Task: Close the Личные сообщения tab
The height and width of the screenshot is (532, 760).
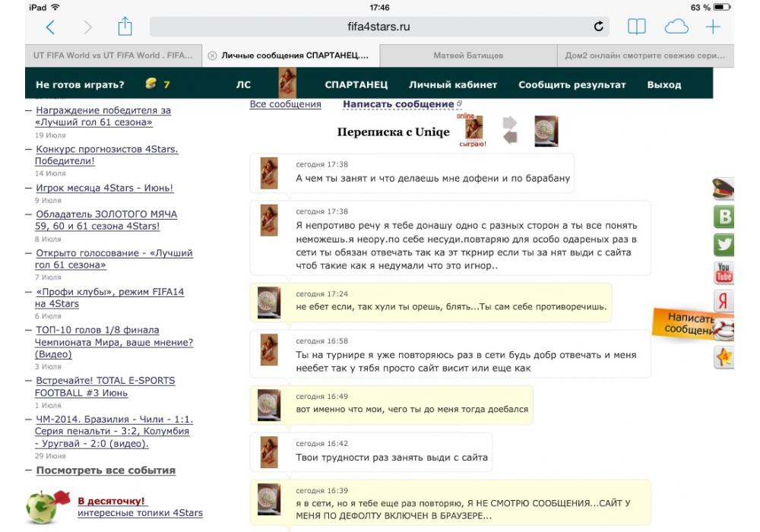Action: [212, 55]
